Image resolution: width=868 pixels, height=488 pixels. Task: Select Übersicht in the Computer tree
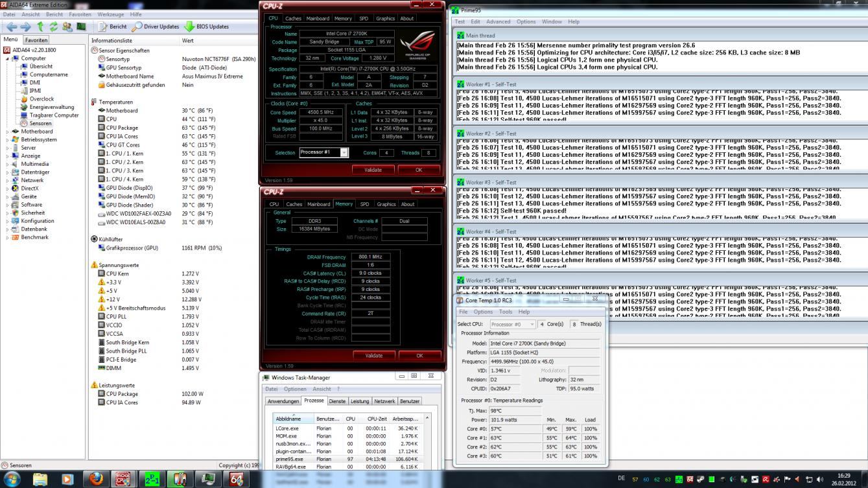41,66
